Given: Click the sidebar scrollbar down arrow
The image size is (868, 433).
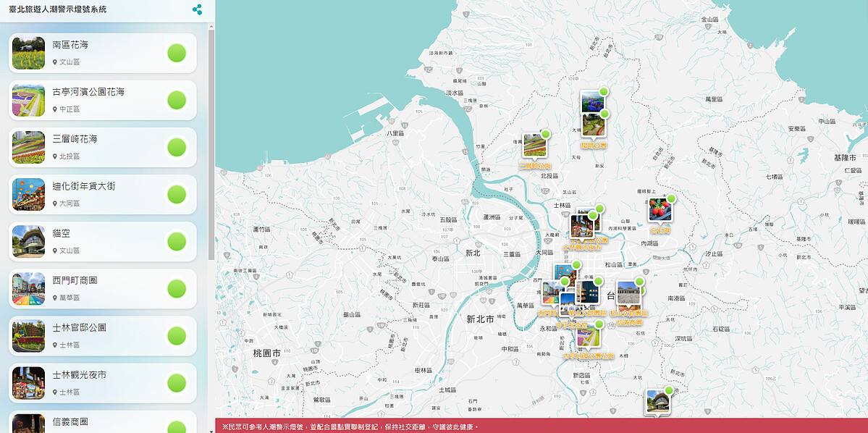Looking at the screenshot, I should pyautogui.click(x=211, y=429).
